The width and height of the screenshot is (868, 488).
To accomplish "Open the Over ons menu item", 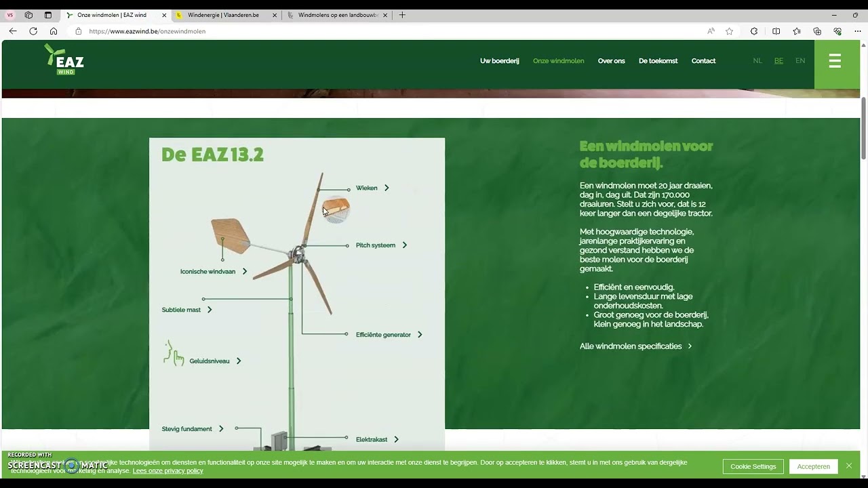I will click(x=611, y=61).
